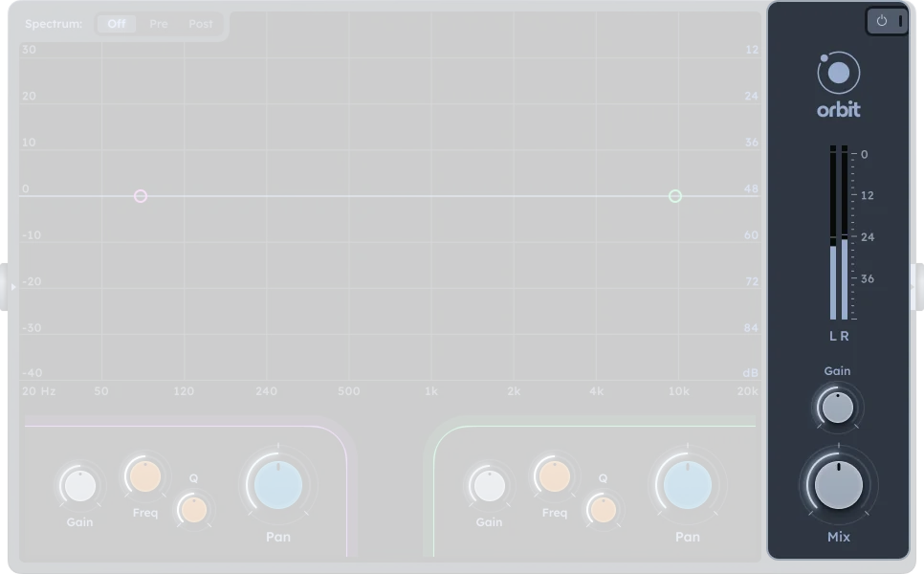Click the Orbit logo icon
Screen dimensions: 924x574
[x=838, y=73]
